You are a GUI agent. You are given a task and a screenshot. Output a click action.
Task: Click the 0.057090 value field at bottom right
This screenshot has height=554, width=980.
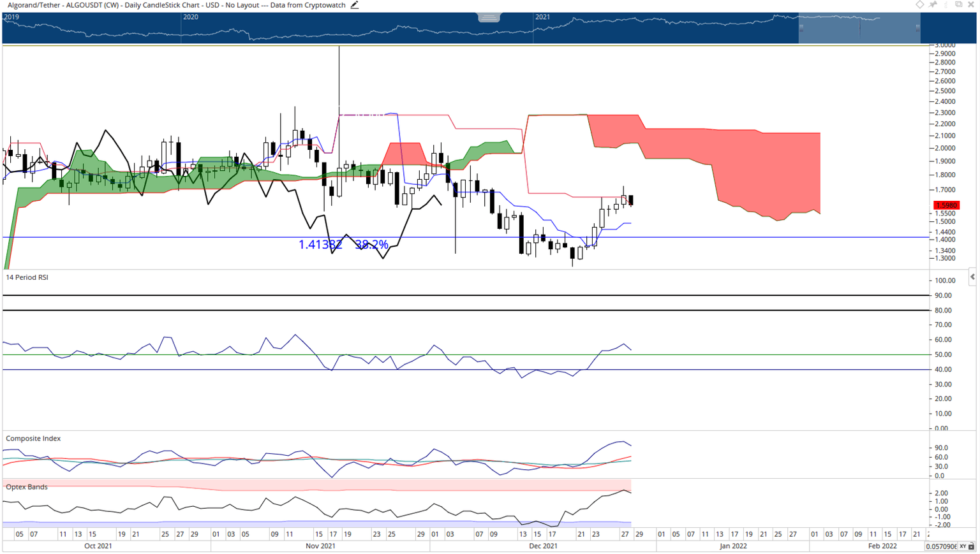tap(941, 546)
